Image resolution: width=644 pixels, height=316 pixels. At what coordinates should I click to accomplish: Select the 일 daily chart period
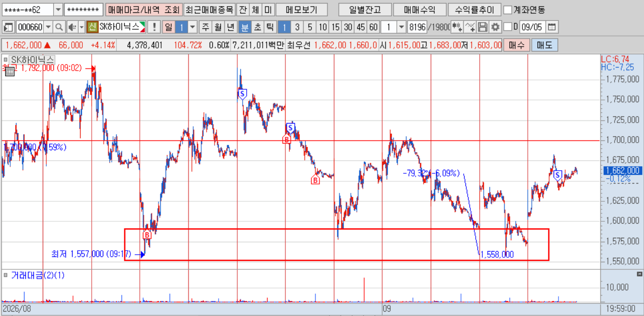pyautogui.click(x=168, y=27)
